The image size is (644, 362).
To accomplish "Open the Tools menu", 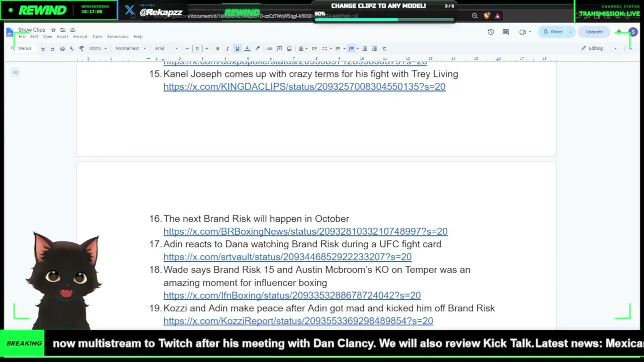I will point(97,37).
